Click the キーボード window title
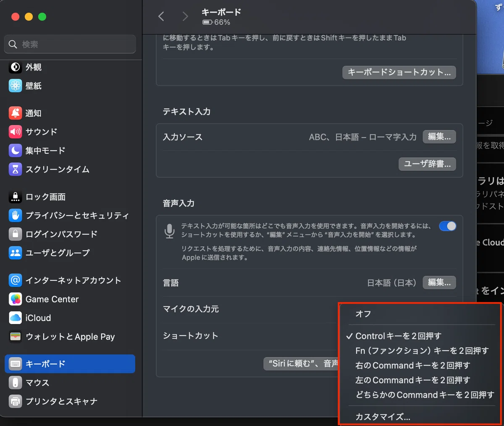The width and height of the screenshot is (504, 426). click(221, 12)
